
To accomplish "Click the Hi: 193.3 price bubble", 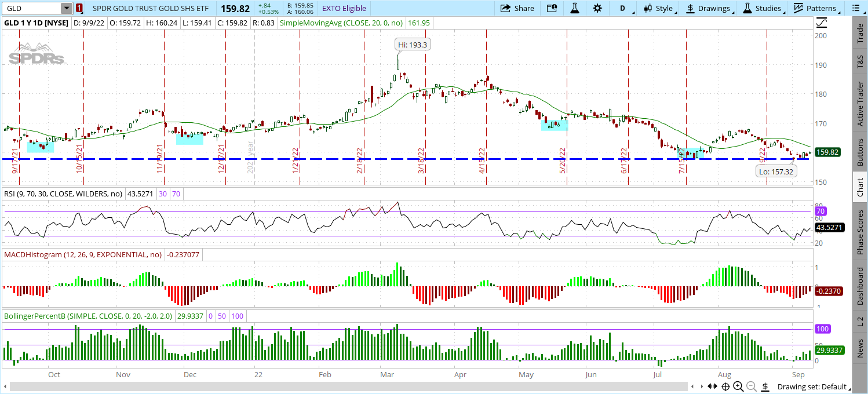I will pyautogui.click(x=414, y=45).
